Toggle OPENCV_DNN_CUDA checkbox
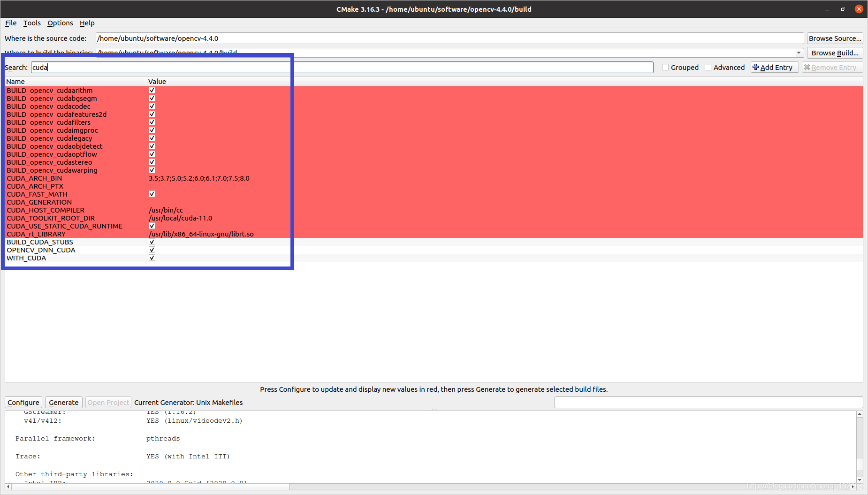 click(152, 250)
